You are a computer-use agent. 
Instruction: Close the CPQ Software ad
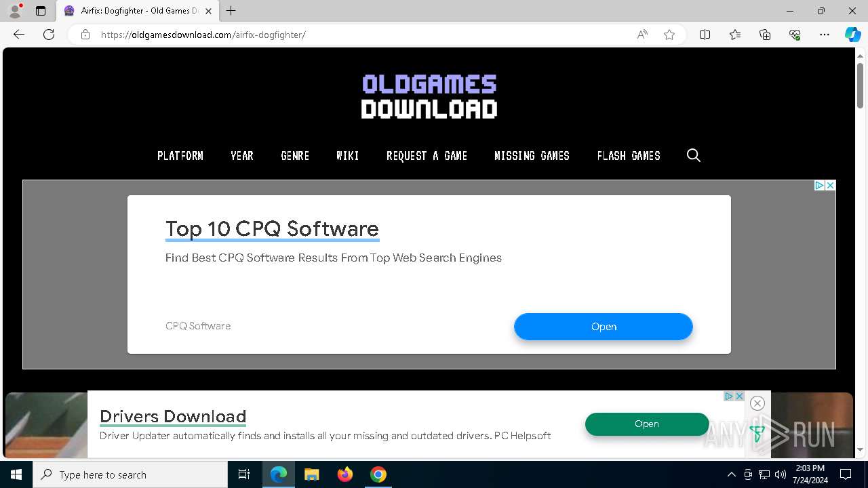tap(830, 185)
